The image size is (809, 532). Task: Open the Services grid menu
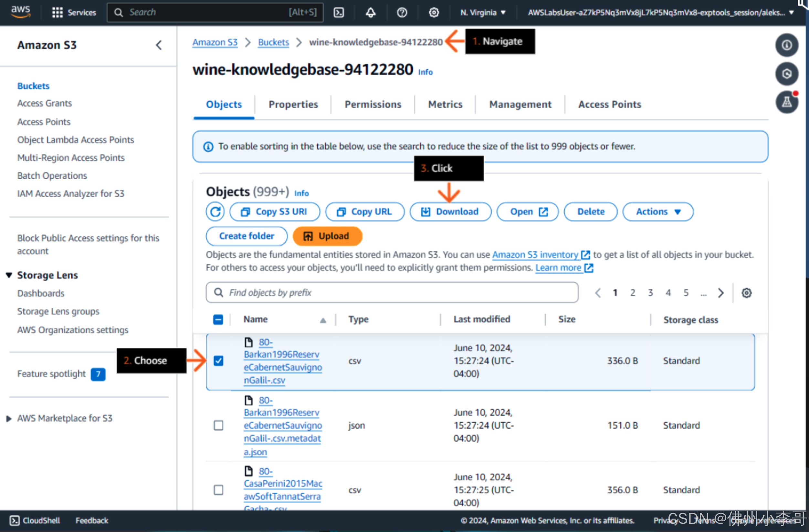tap(73, 13)
